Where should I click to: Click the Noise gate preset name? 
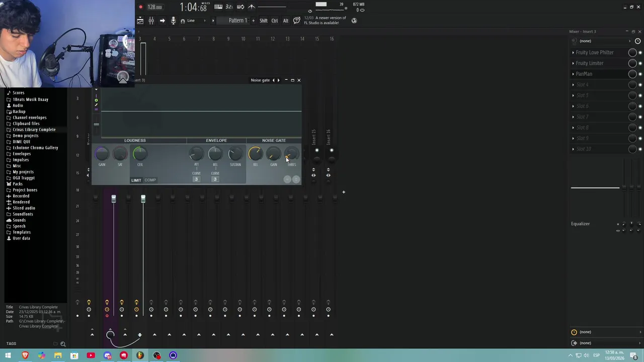(260, 80)
